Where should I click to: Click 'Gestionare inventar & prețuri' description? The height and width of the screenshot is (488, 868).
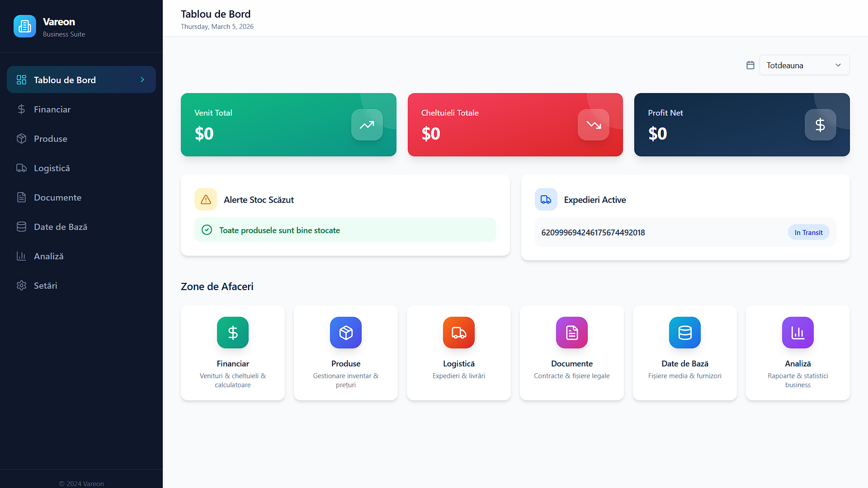pos(346,380)
